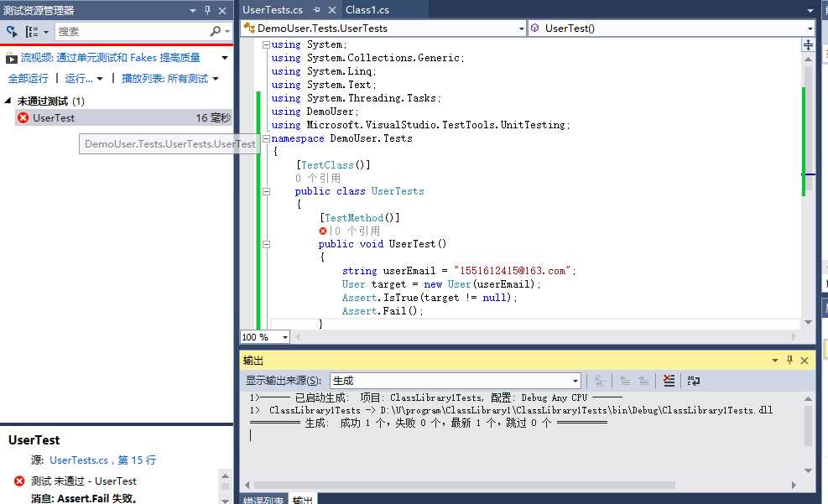Collapse the using directives block
Image resolution: width=828 pixels, height=504 pixels.
pos(266,44)
